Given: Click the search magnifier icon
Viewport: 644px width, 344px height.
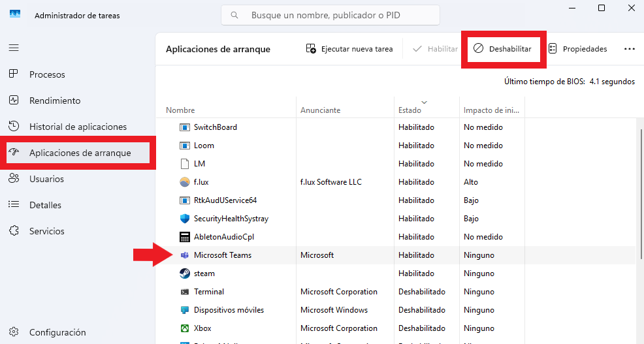Looking at the screenshot, I should coord(234,15).
